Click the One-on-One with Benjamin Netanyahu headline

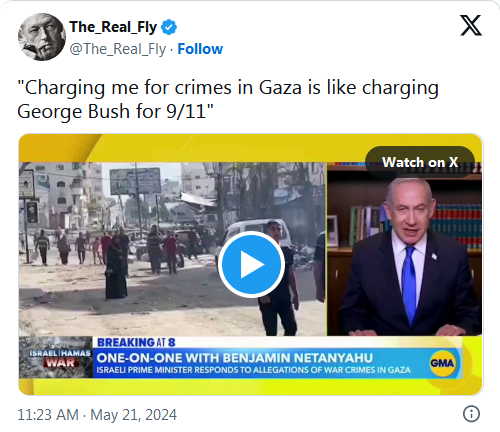tap(234, 358)
